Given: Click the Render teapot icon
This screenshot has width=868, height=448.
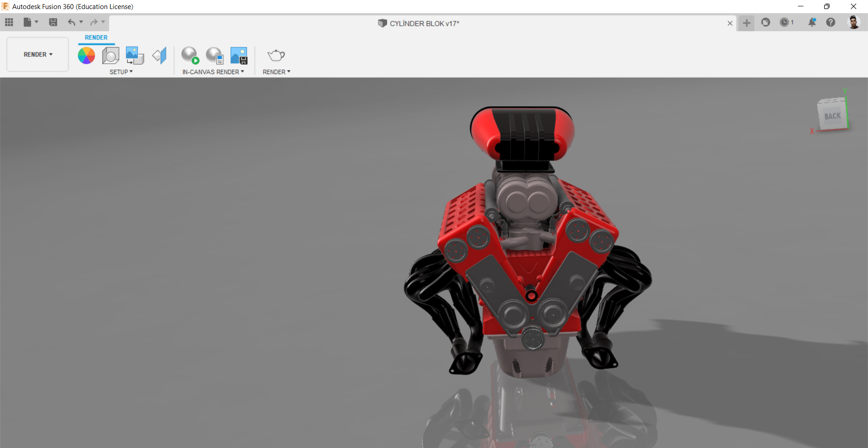Looking at the screenshot, I should coord(276,56).
